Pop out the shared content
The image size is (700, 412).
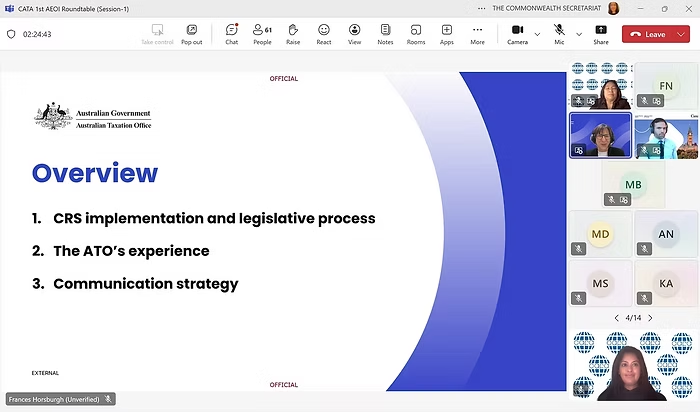(x=192, y=34)
